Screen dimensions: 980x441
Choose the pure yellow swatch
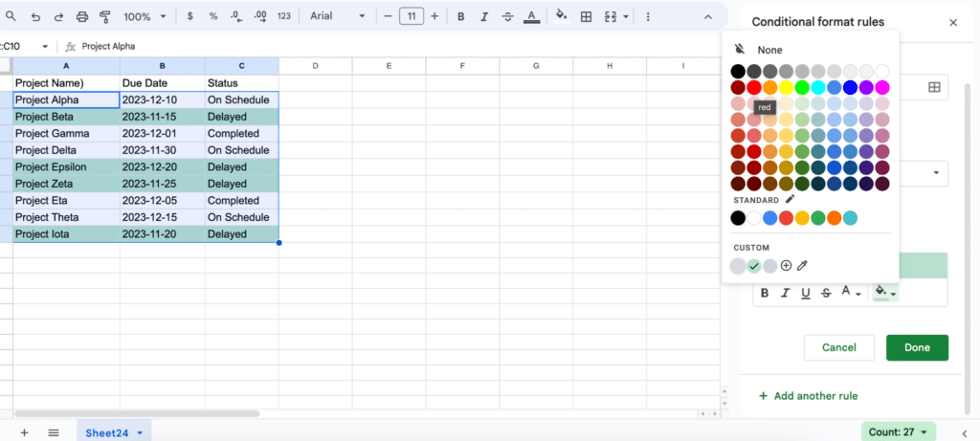tap(786, 87)
